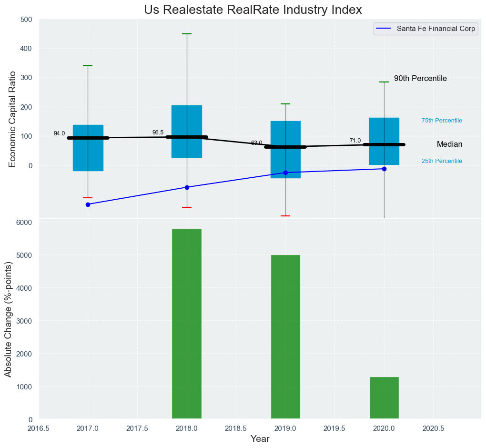Click the green 2019 absolute change bar
Image resolution: width=486 pixels, height=448 pixels.
click(285, 337)
